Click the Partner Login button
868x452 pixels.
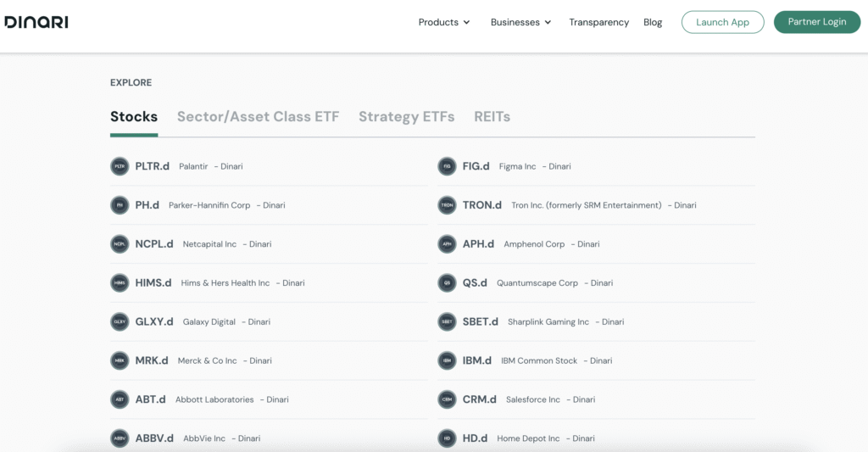(817, 22)
